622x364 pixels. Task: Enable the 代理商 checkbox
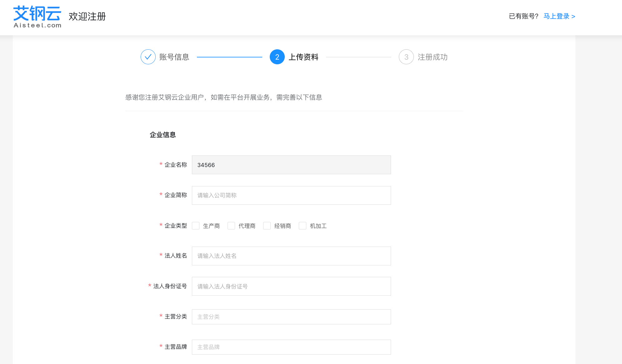click(231, 226)
